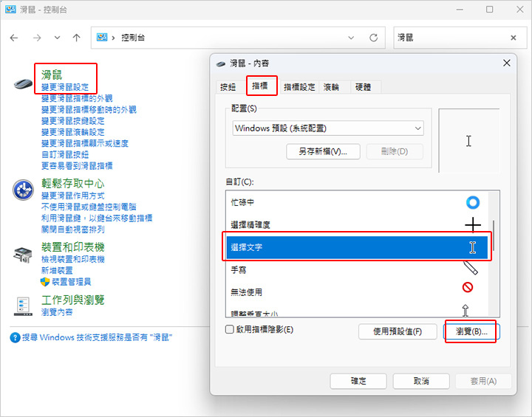Screen dimensions: 532x417
Task: Open 檢視裝置和印表機 link
Action: coord(72,259)
